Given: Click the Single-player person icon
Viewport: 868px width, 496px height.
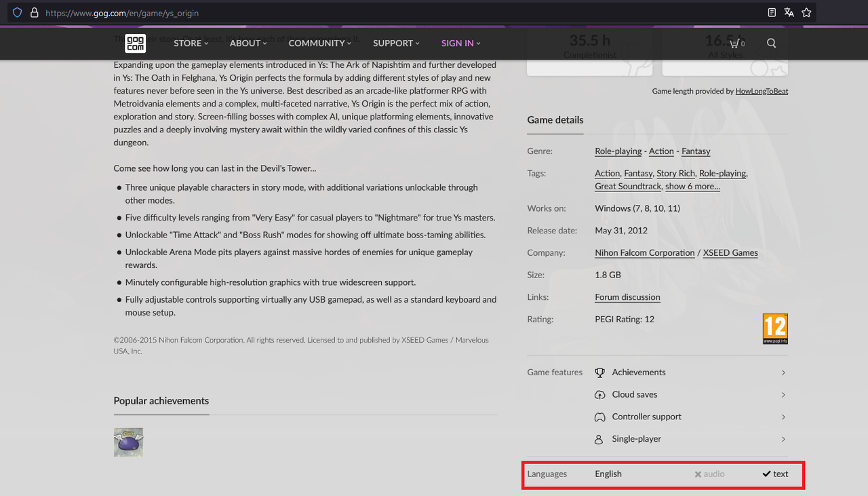Looking at the screenshot, I should point(599,439).
